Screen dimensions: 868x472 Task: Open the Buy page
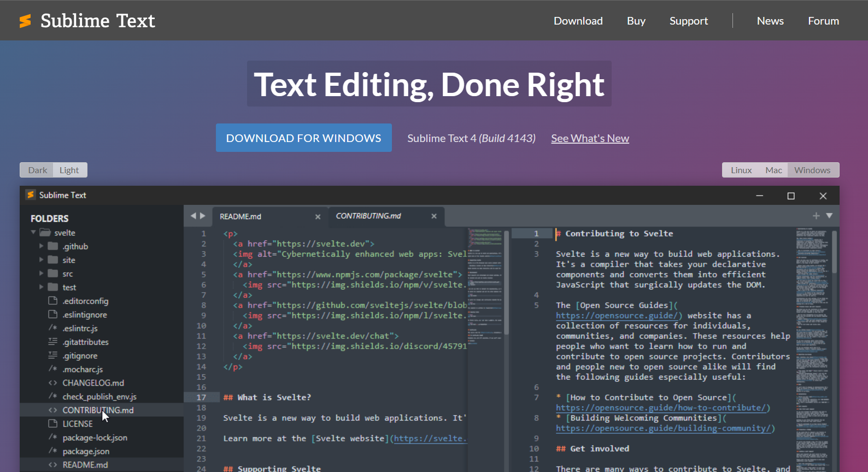coord(636,21)
